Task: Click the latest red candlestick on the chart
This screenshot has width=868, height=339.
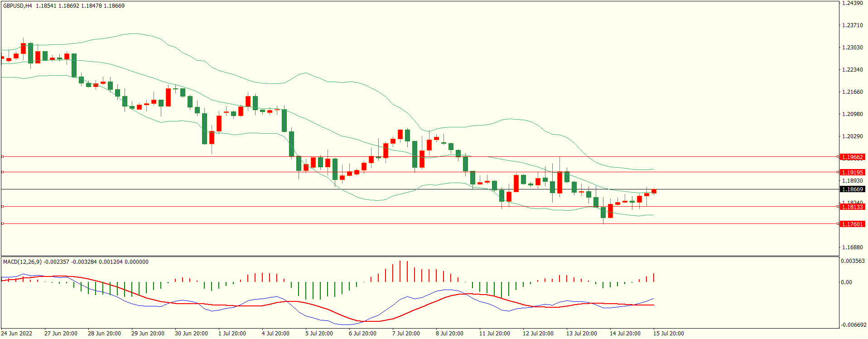Action: [654, 192]
